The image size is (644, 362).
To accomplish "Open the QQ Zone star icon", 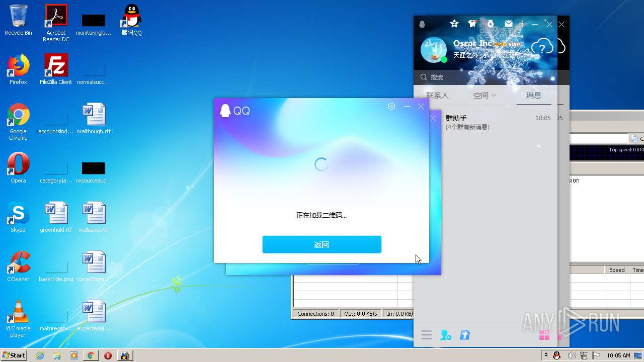I will tap(454, 24).
